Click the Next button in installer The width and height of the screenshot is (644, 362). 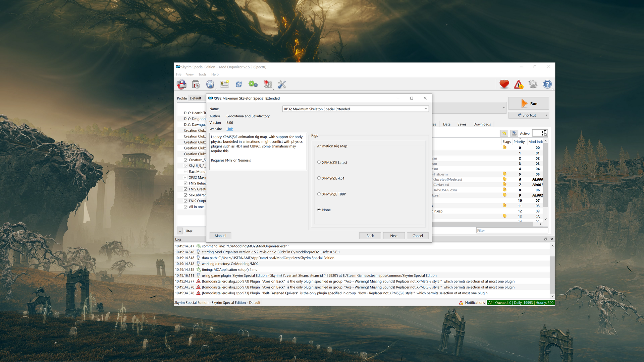pyautogui.click(x=394, y=236)
